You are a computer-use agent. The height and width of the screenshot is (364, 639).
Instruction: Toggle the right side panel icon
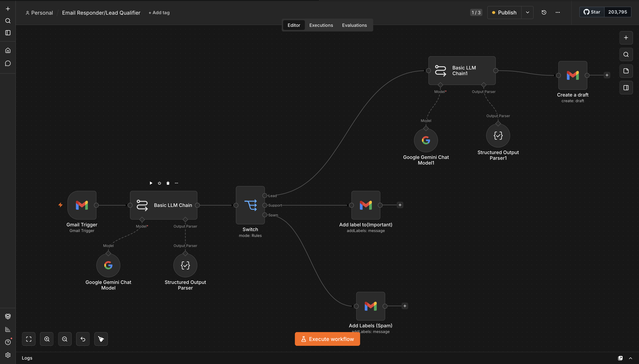point(626,88)
